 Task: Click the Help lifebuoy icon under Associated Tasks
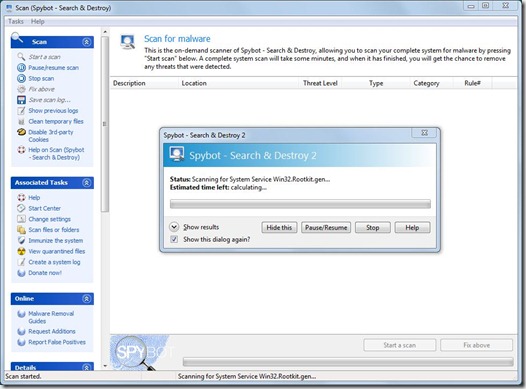tap(21, 198)
